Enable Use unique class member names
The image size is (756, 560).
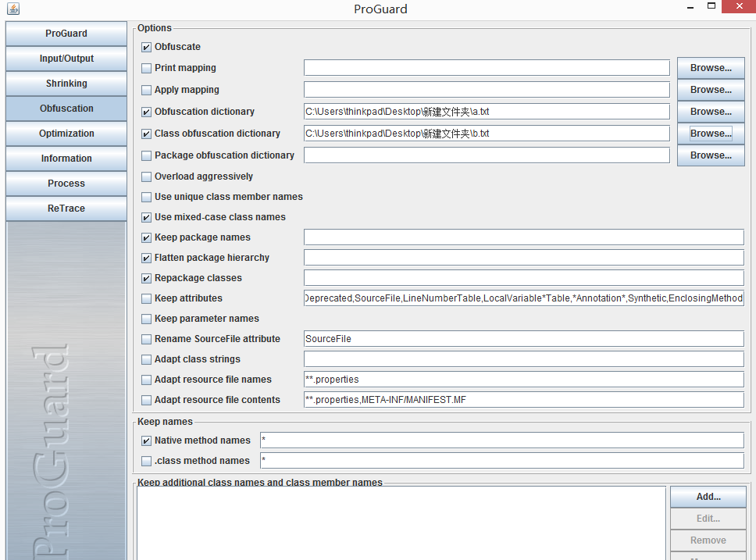pyautogui.click(x=147, y=198)
